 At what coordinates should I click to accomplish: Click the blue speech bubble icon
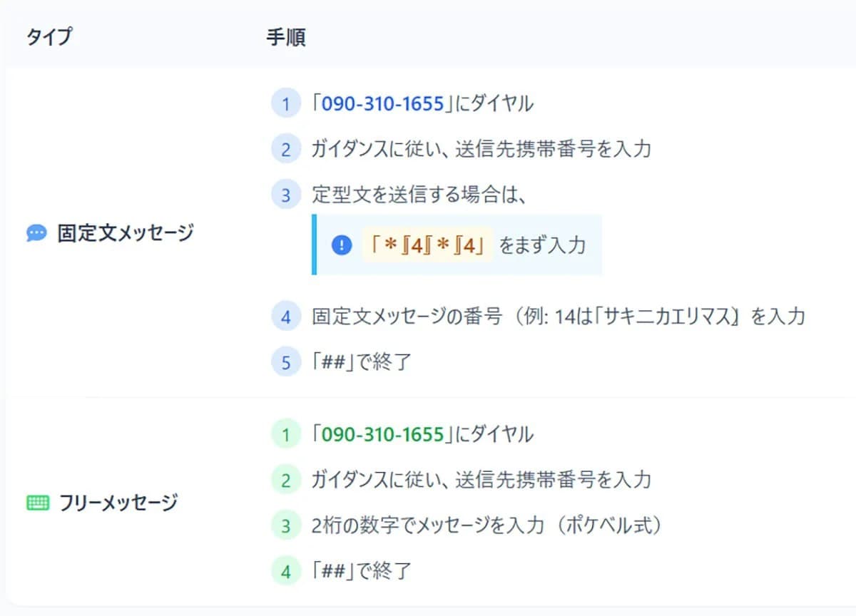pyautogui.click(x=36, y=233)
